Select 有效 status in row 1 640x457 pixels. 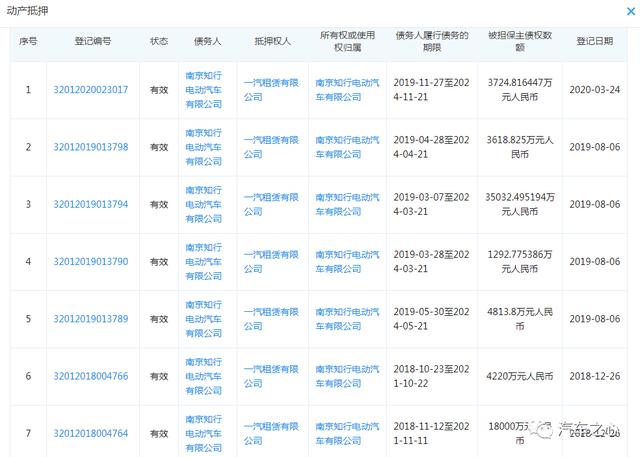159,90
